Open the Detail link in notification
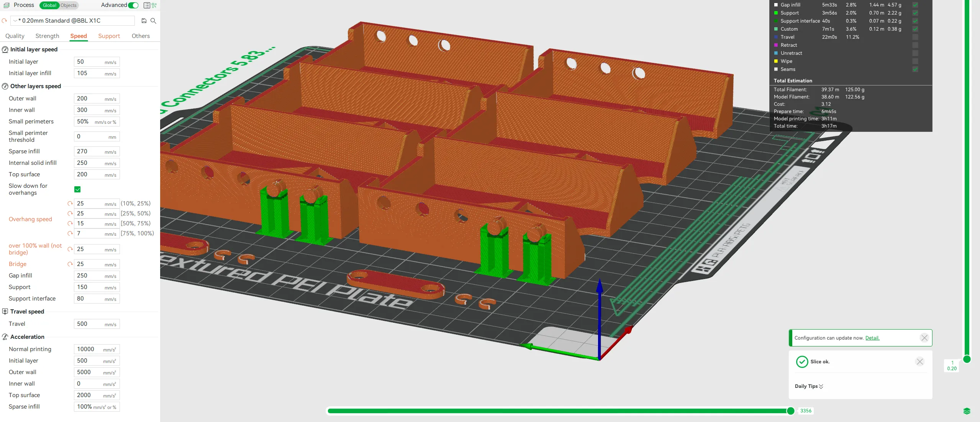The width and height of the screenshot is (980, 422). pos(872,338)
